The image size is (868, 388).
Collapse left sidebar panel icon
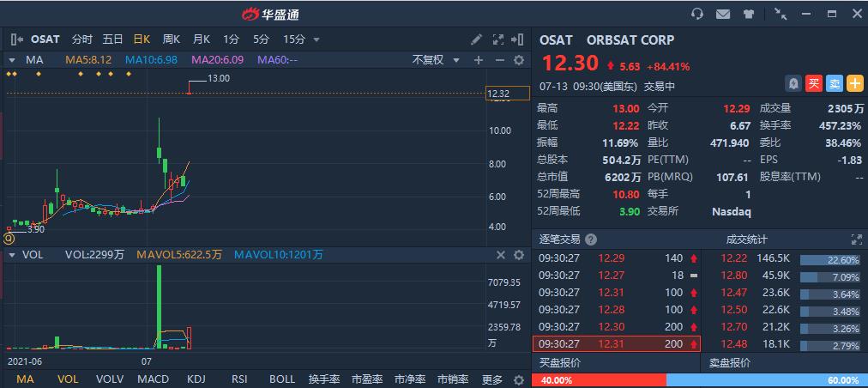tap(16, 39)
